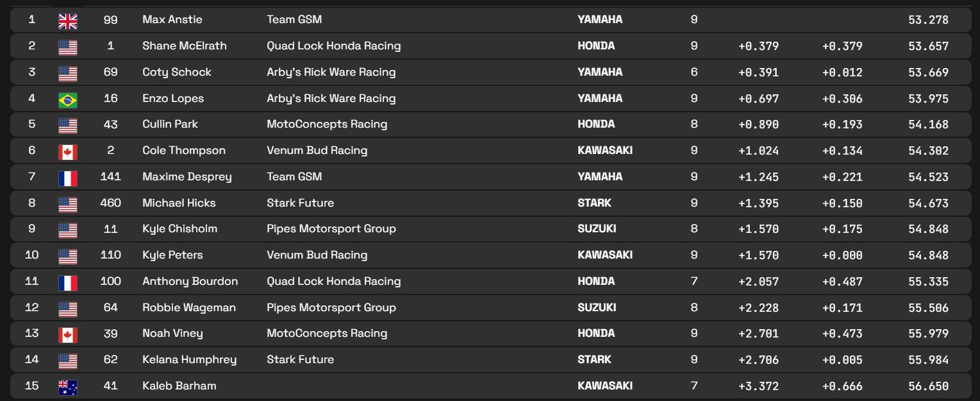The height and width of the screenshot is (401, 980).
Task: Select position 15 row for Kaleb Barham
Action: click(x=490, y=386)
